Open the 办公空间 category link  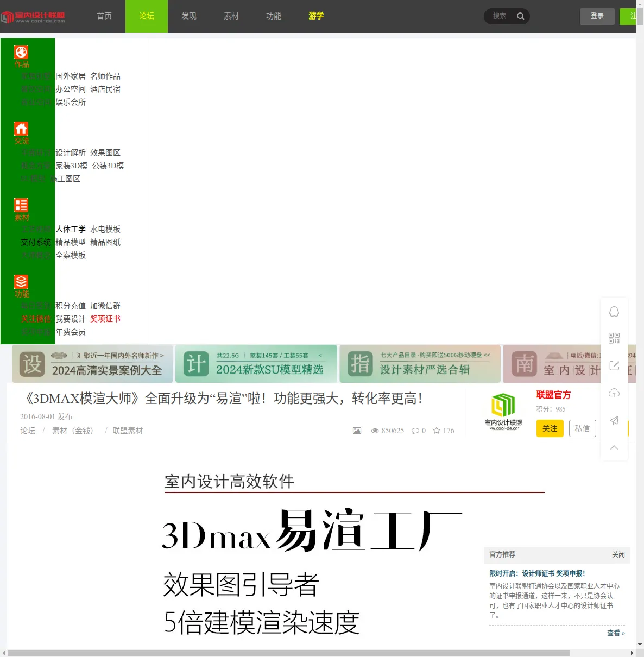click(71, 89)
